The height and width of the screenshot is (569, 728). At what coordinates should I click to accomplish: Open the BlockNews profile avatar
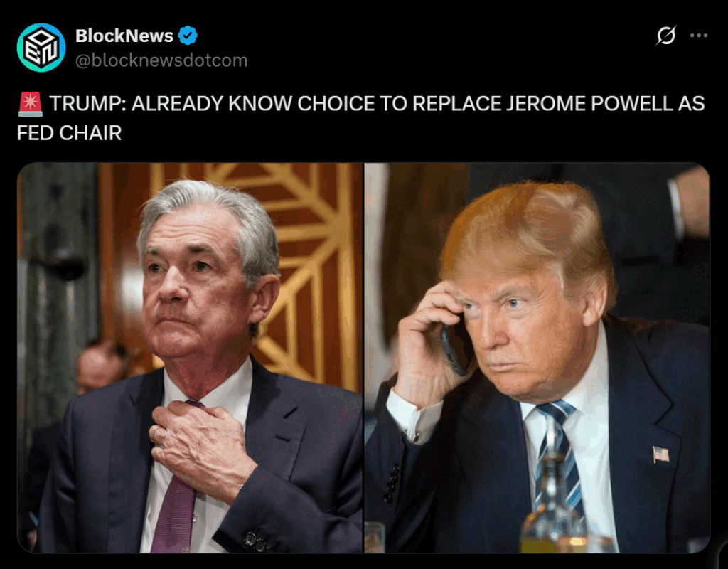(41, 48)
